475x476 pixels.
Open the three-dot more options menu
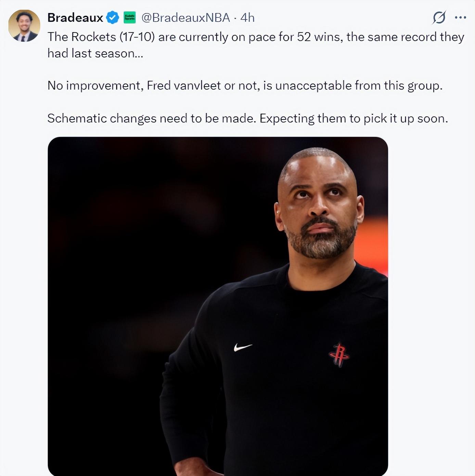(x=460, y=17)
